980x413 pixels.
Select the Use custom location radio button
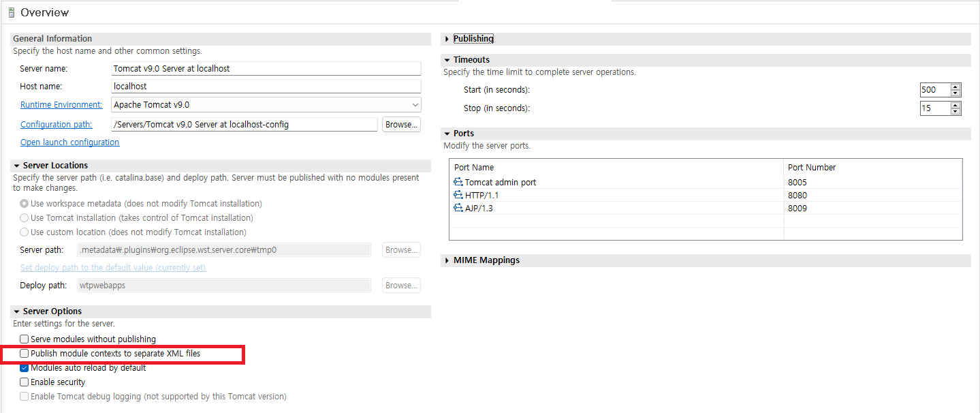click(25, 232)
